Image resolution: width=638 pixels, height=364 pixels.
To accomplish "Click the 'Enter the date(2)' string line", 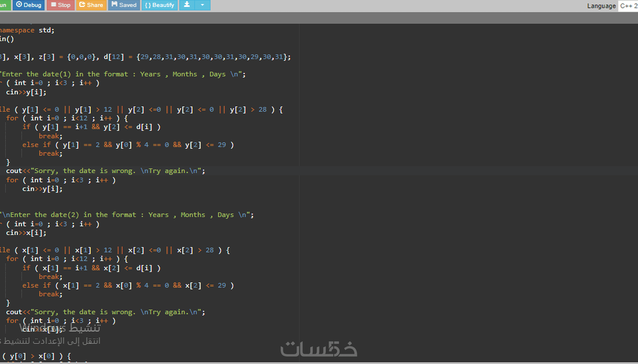I will [127, 215].
